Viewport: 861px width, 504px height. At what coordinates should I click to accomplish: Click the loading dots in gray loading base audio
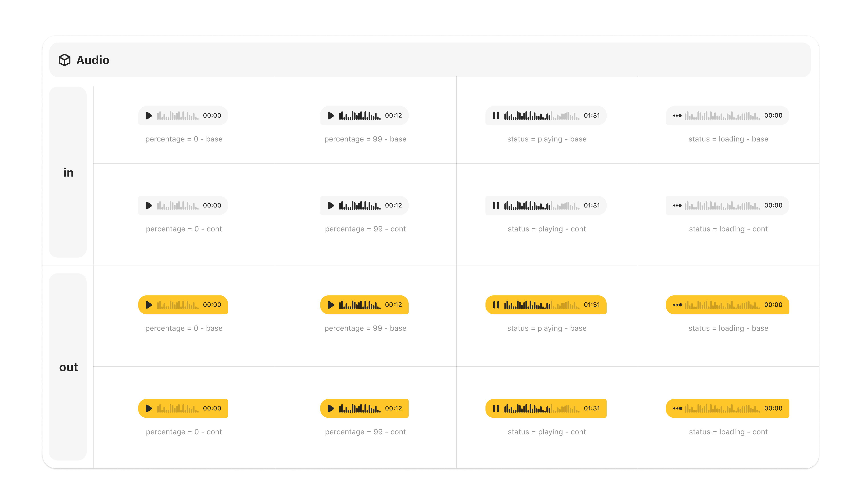click(x=677, y=116)
